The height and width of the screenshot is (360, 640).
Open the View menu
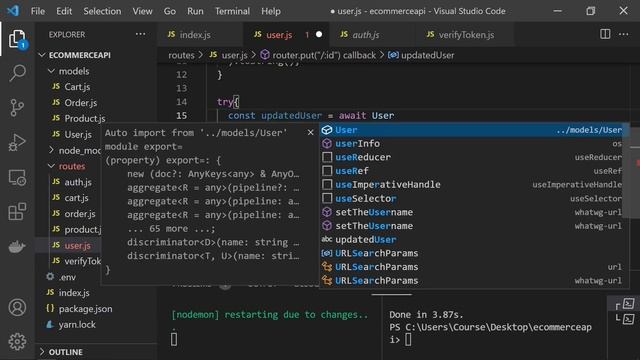click(142, 11)
